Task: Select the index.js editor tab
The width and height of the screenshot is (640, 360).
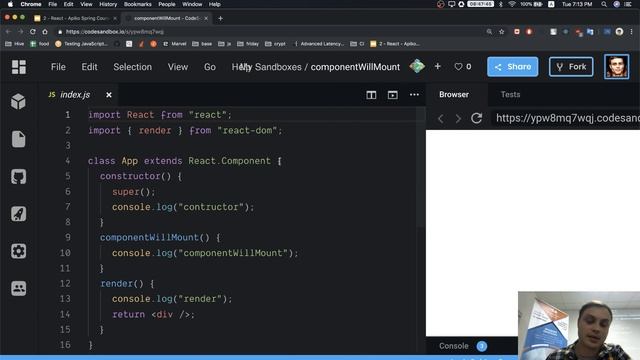Action: (75, 95)
